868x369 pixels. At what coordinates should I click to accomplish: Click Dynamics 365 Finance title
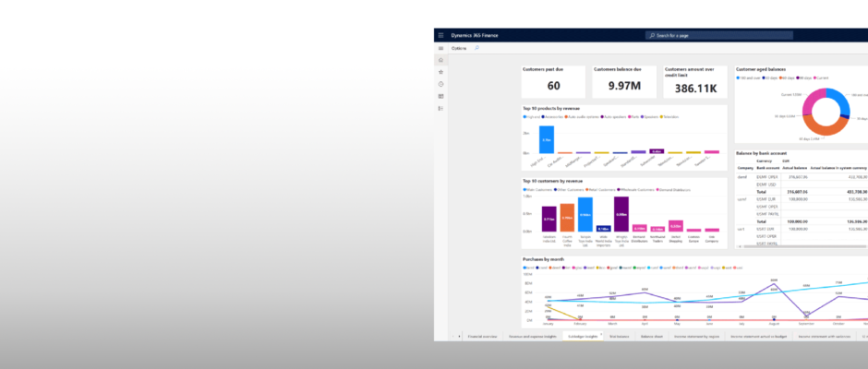pos(475,35)
